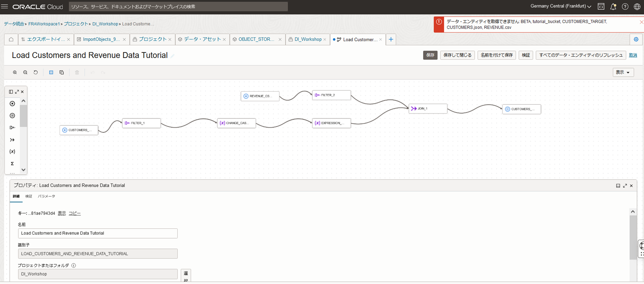Focus the Oracle Cloud search box
Image resolution: width=644 pixels, height=284 pixels.
pos(178,6)
